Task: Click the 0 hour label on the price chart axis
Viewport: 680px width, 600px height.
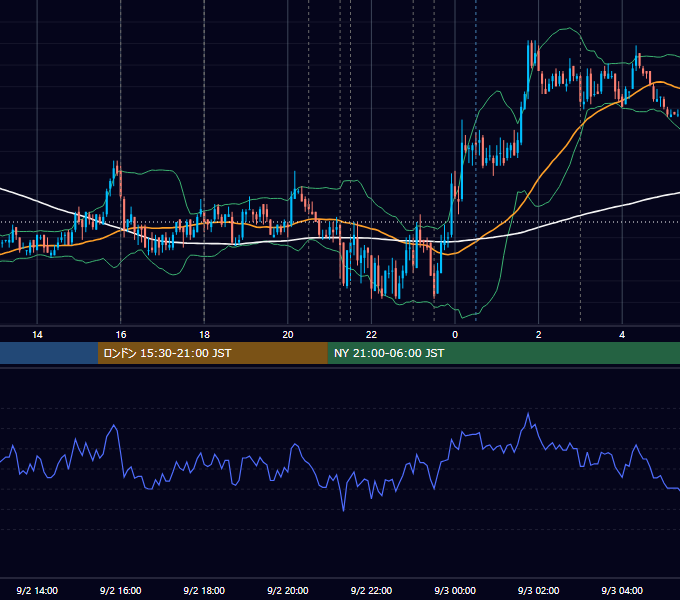Action: click(455, 335)
